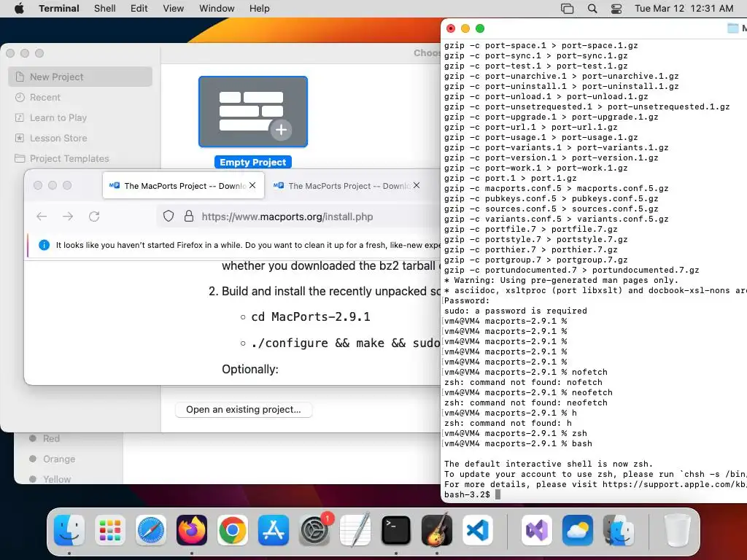Open Spotlight search in menu bar
This screenshot has width=747, height=560.
pos(592,9)
